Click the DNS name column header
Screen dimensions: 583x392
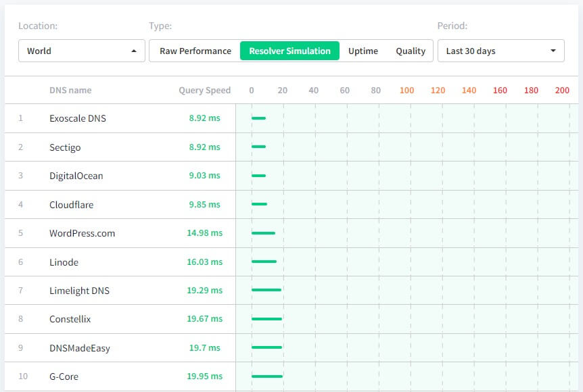tap(70, 91)
